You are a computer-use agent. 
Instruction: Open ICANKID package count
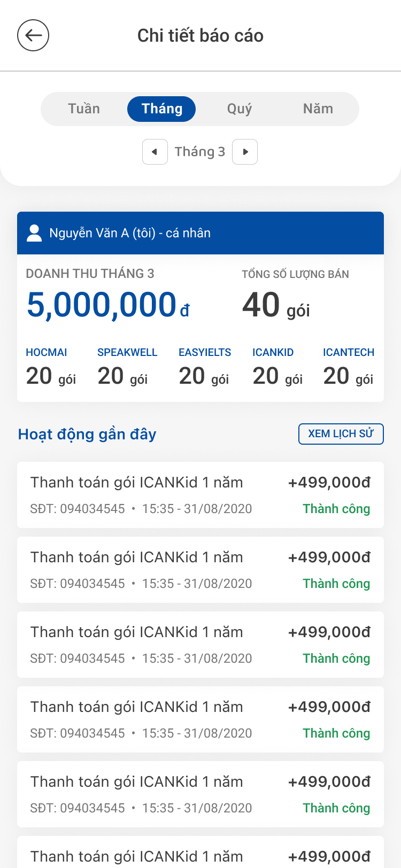277,368
